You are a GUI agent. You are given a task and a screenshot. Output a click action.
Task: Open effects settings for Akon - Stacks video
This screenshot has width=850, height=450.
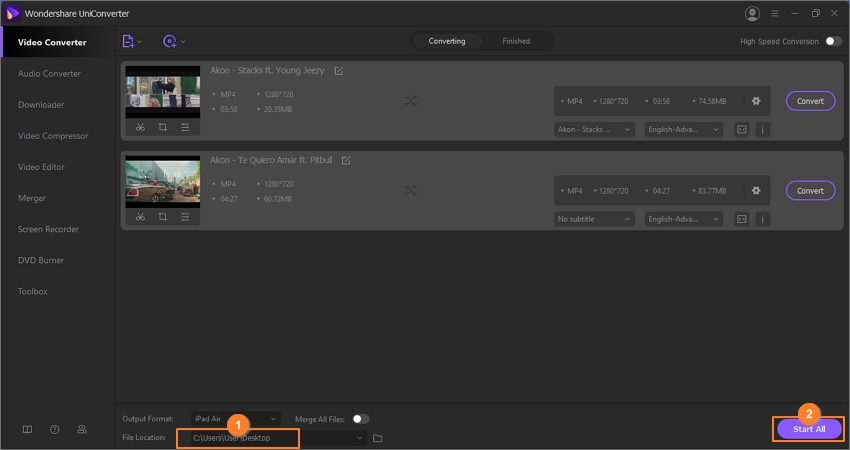pyautogui.click(x=185, y=127)
